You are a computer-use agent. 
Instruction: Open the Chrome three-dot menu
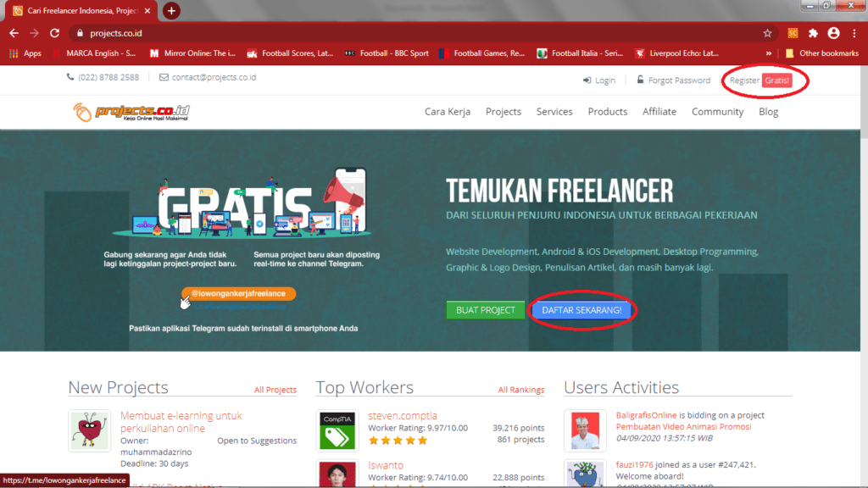click(854, 32)
